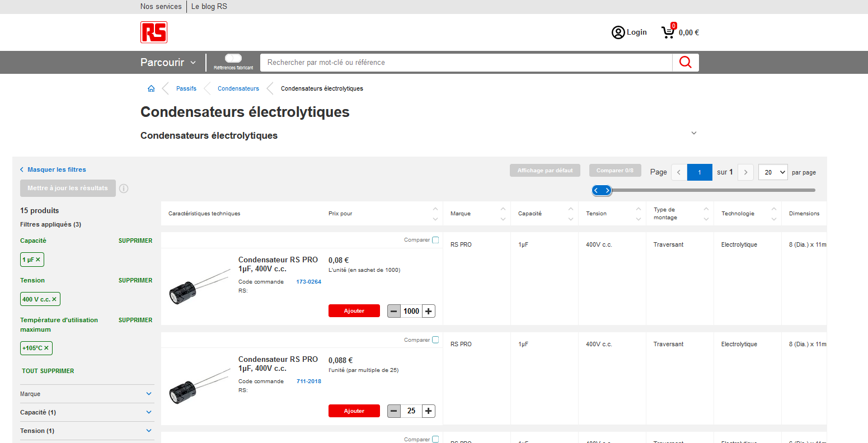868x443 pixels.
Task: Open first Condensateur RS PRO title
Action: tap(278, 264)
